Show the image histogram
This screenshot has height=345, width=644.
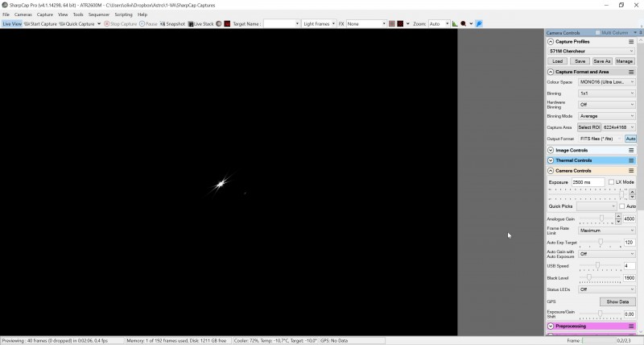tap(455, 24)
